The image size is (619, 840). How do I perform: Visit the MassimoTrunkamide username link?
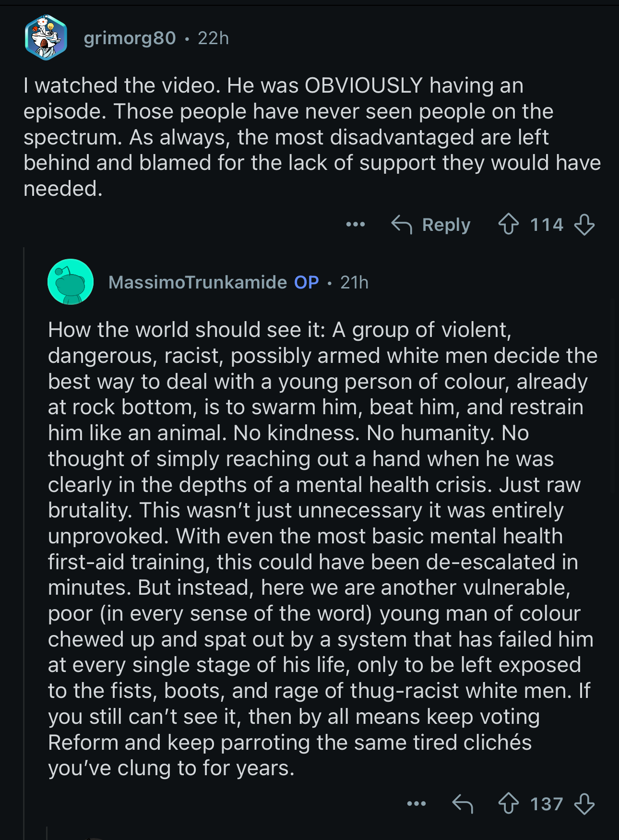[198, 282]
